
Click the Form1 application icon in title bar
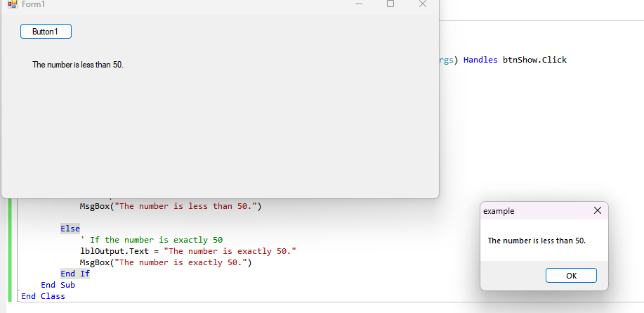[13, 4]
